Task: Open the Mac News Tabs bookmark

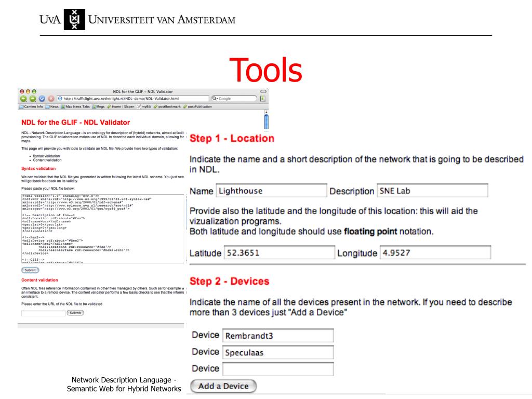Action: [75, 107]
